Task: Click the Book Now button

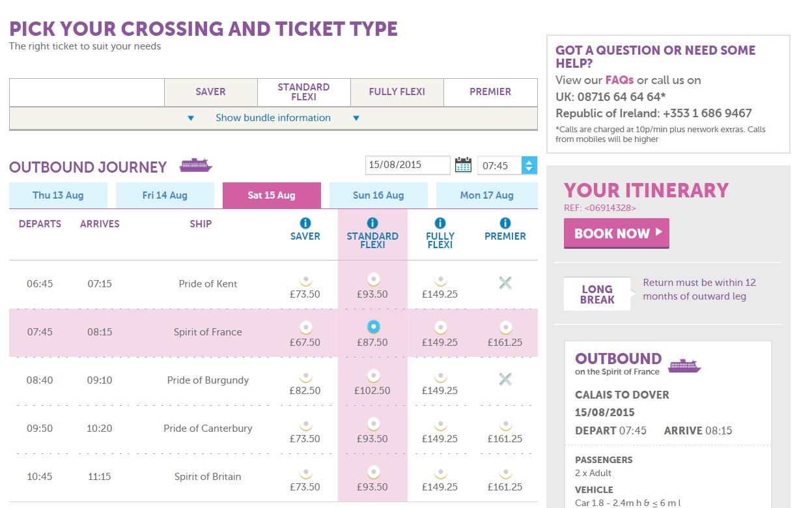Action: (x=617, y=233)
